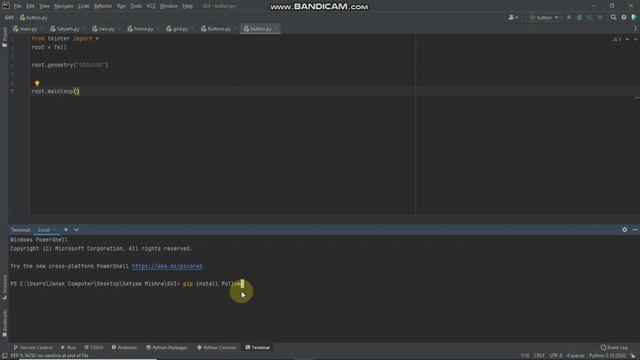The width and height of the screenshot is (640, 360).
Task: Toggle Structure tool window sidebar button
Action: [x=4, y=287]
